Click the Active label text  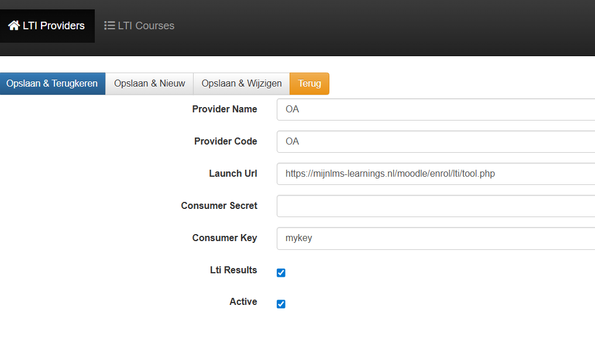[x=243, y=302]
